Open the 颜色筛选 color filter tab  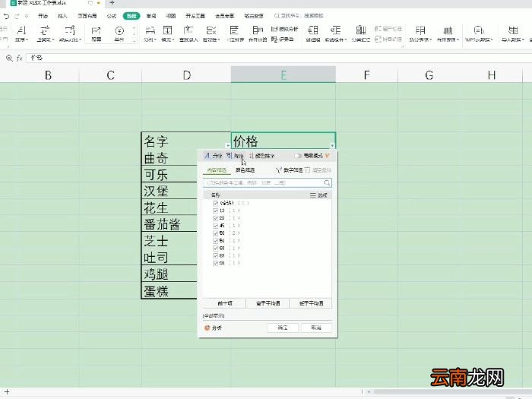pos(245,170)
